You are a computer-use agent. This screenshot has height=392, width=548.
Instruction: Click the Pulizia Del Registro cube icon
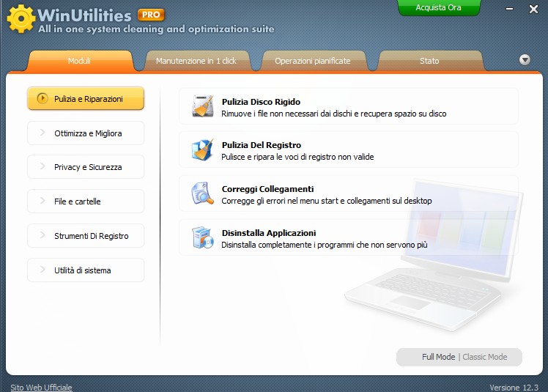point(203,149)
